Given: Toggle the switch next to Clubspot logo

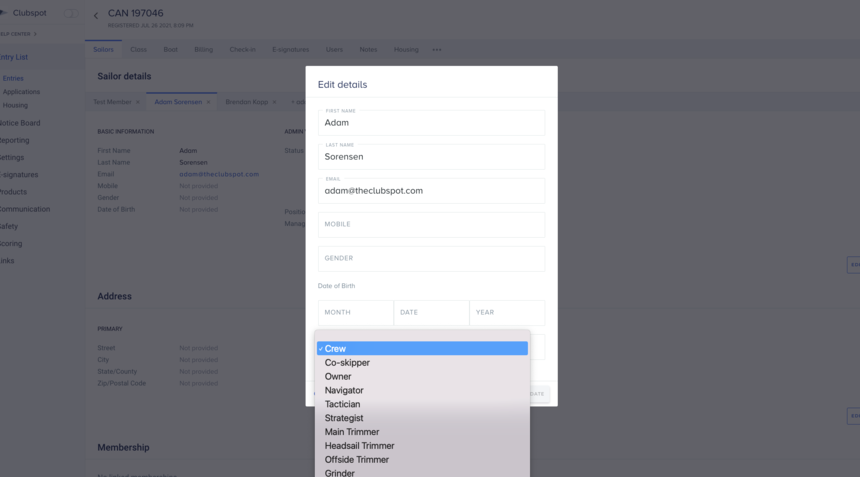Looking at the screenshot, I should tap(71, 13).
